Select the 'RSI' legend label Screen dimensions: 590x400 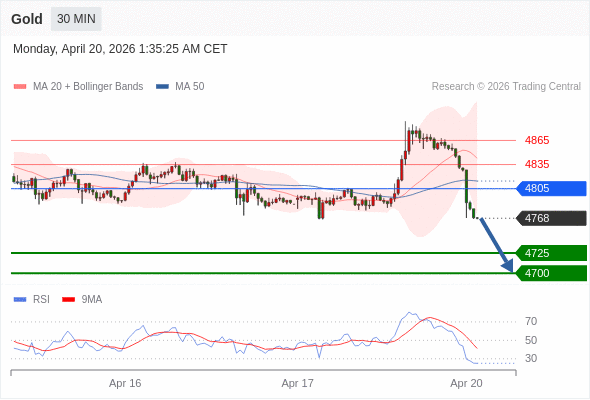(x=41, y=300)
